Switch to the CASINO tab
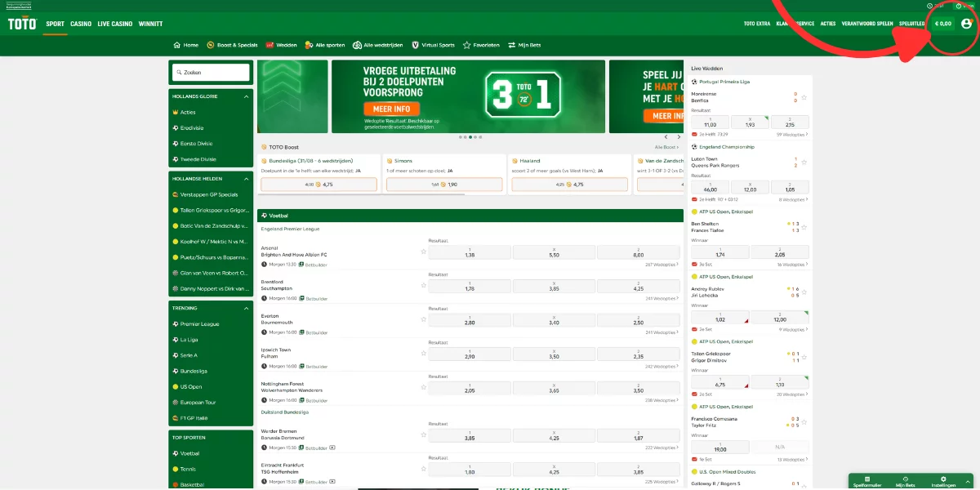Viewport: 980px width, 490px height. pos(81,24)
